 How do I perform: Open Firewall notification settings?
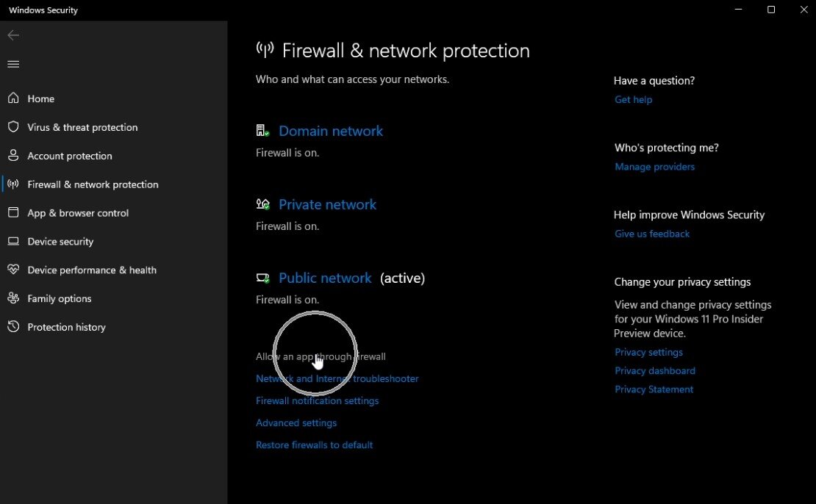(x=317, y=401)
